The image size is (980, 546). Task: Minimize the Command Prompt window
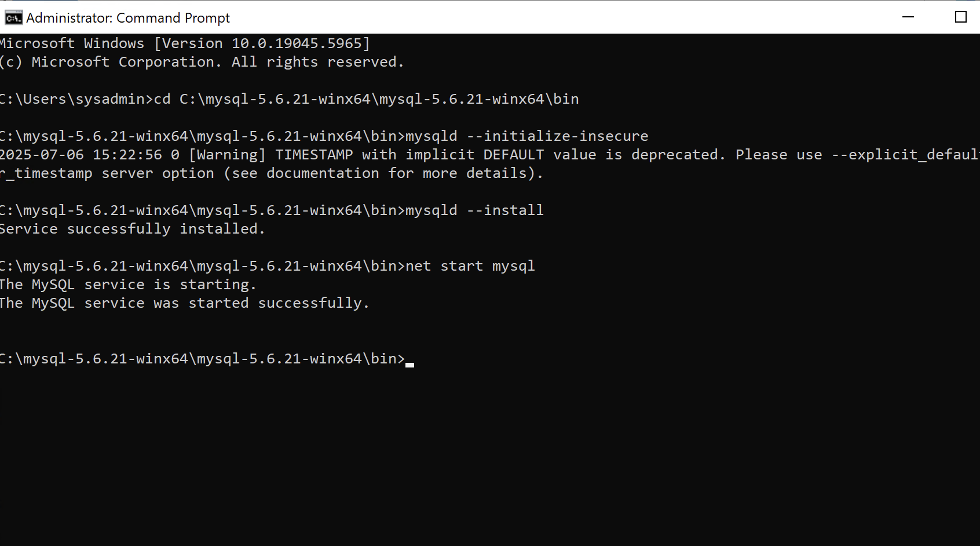click(x=908, y=17)
